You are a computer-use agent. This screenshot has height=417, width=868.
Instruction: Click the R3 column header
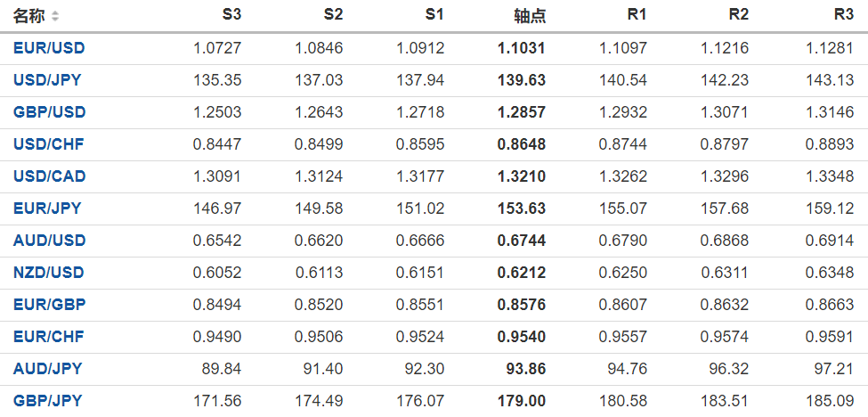tap(843, 16)
